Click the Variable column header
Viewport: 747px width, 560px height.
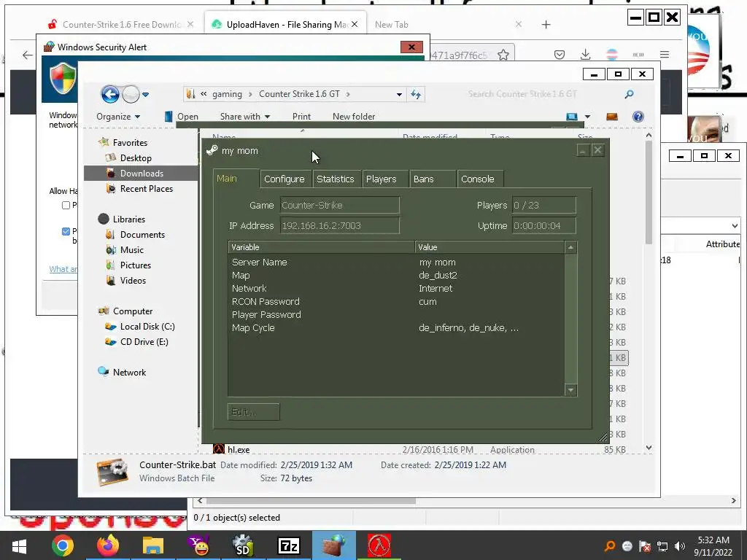[322, 247]
